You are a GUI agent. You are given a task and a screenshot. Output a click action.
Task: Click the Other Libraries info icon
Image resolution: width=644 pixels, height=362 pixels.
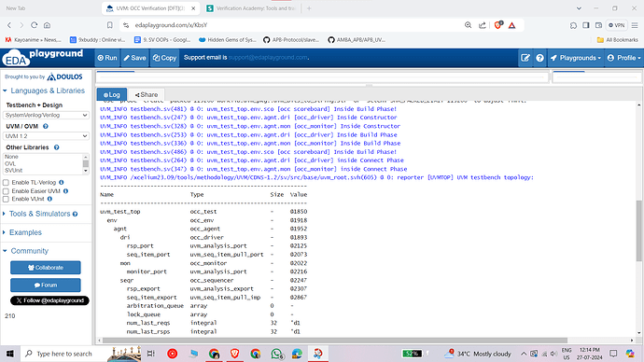click(56, 147)
